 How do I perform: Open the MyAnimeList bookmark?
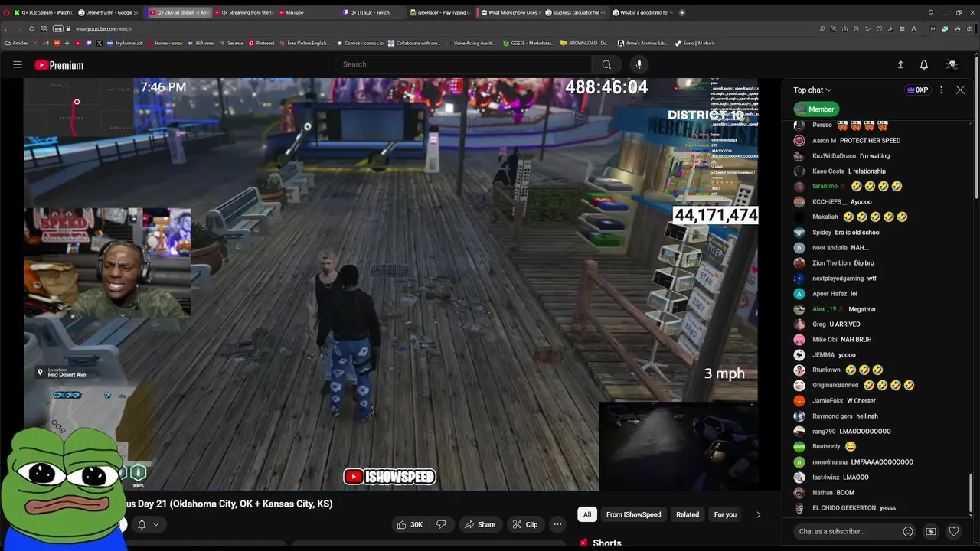tap(125, 43)
